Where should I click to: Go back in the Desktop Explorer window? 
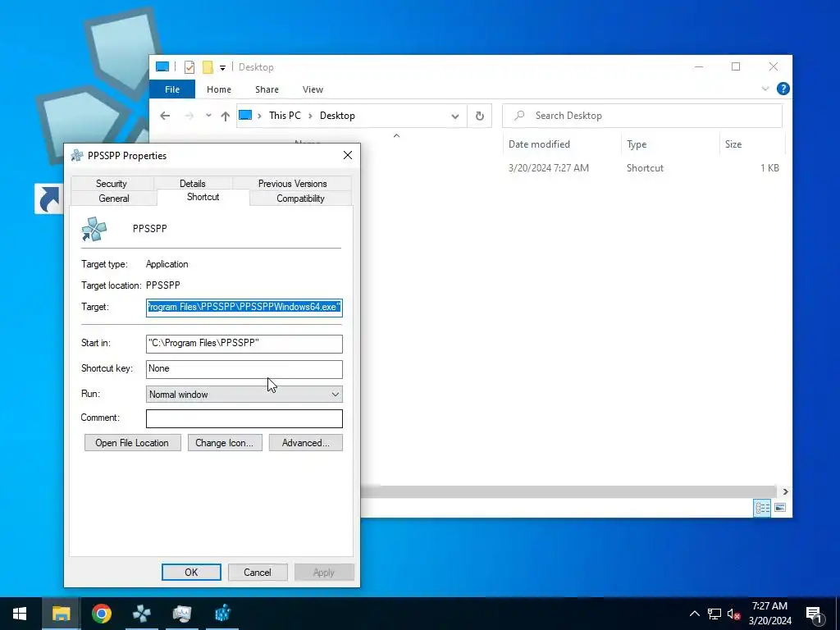(x=165, y=116)
